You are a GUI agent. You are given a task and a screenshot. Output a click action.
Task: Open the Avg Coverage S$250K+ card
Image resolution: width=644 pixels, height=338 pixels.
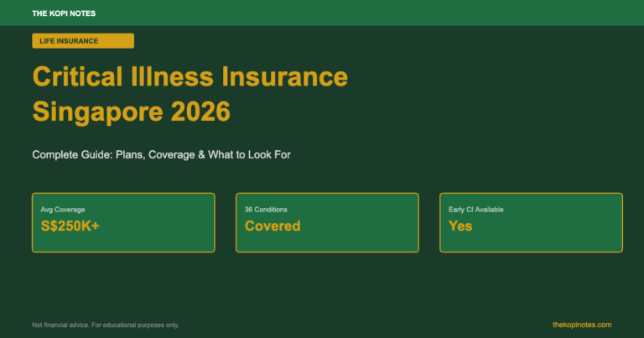[x=123, y=222]
